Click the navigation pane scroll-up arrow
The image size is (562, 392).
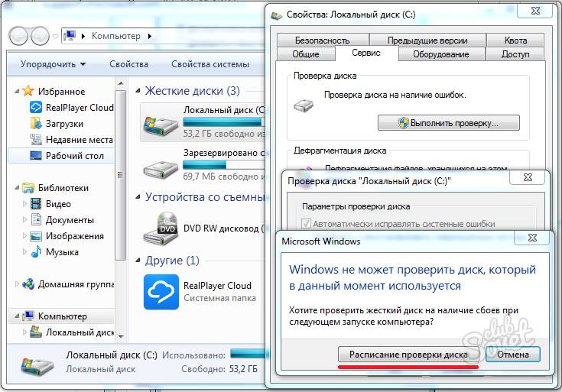click(x=121, y=84)
